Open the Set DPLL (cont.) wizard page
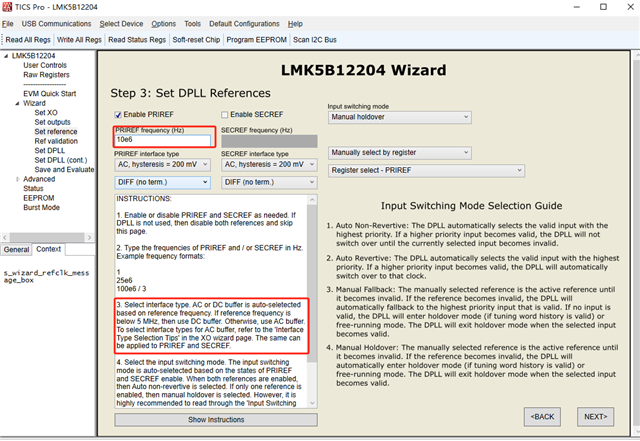Viewport: 640px width, 441px height. [61, 160]
